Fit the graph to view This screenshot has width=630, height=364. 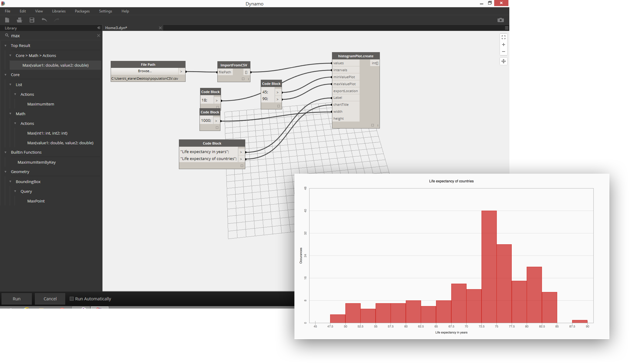click(x=504, y=37)
